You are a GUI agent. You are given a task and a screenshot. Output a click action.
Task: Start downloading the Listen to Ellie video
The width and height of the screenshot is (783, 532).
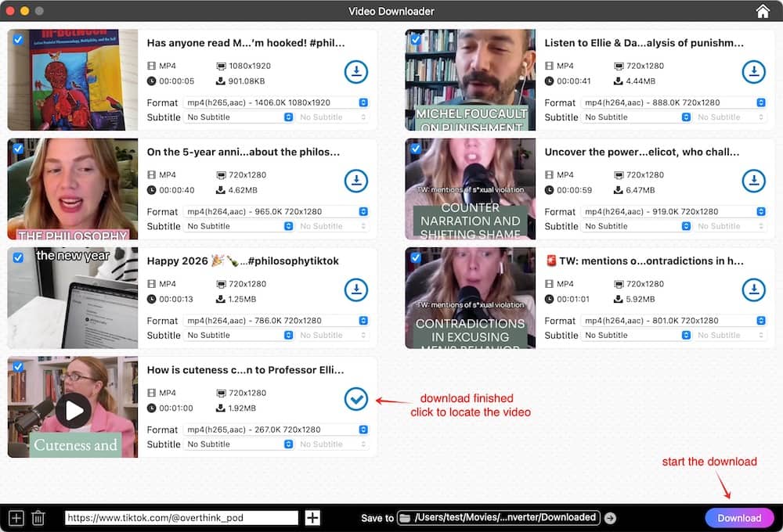(753, 72)
